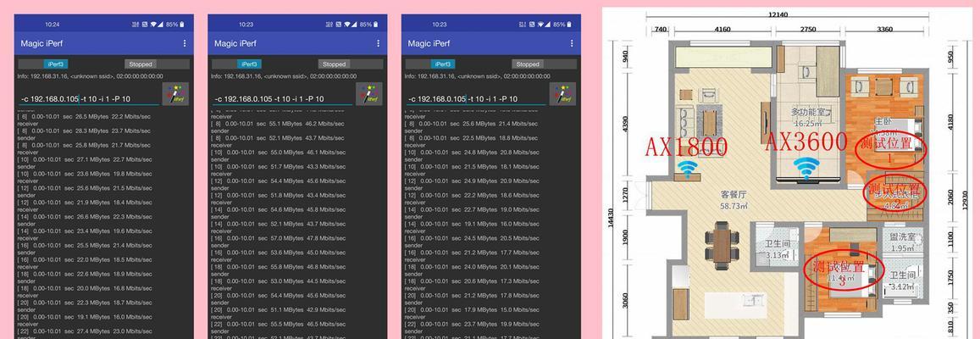The image size is (980, 339).
Task: Click 客餐厅 58.73㎡ room label
Action: tap(734, 199)
